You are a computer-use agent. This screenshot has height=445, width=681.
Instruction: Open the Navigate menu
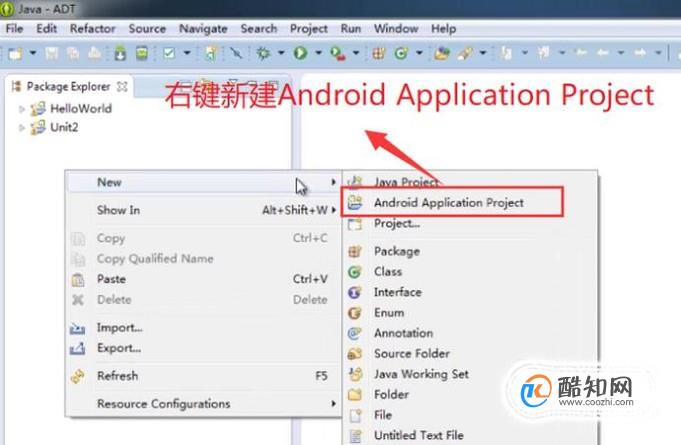(203, 29)
